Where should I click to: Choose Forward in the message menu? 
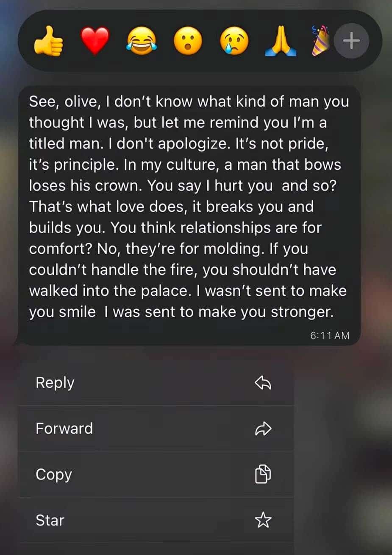(156, 428)
